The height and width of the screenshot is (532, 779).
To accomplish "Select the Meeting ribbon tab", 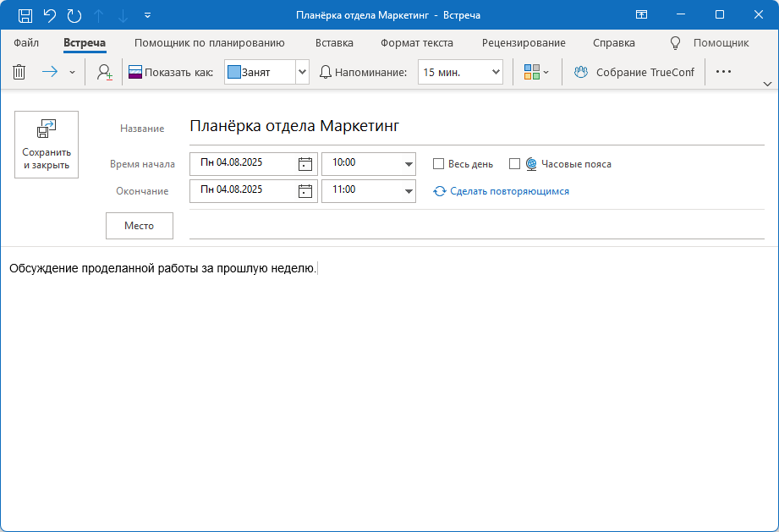I will point(85,43).
